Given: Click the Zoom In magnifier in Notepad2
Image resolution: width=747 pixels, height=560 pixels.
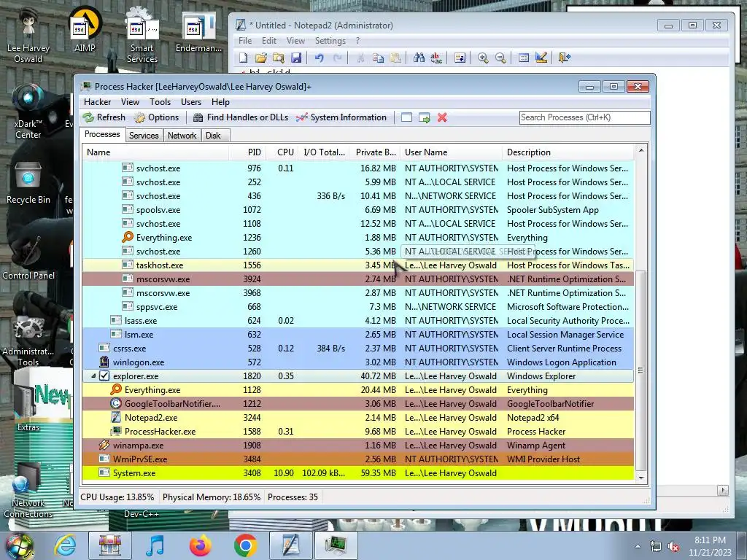Looking at the screenshot, I should [483, 58].
